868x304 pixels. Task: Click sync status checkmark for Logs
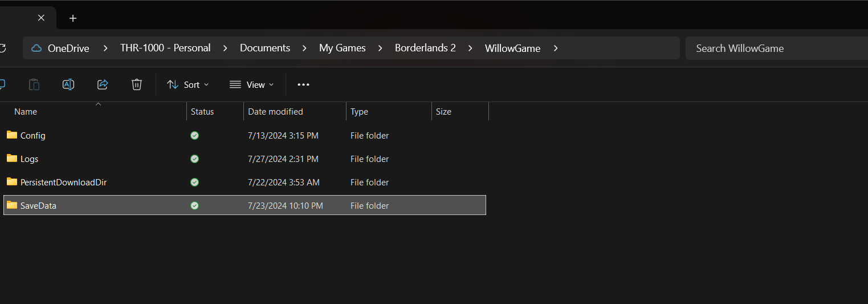[195, 159]
